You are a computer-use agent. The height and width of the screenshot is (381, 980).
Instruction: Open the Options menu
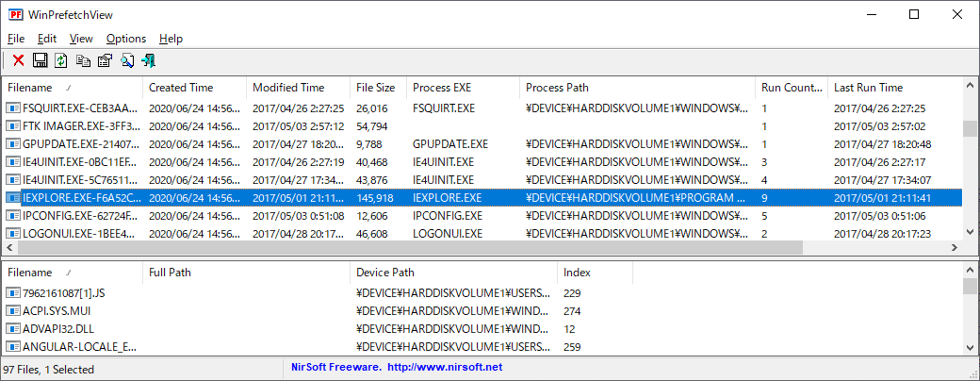click(126, 39)
